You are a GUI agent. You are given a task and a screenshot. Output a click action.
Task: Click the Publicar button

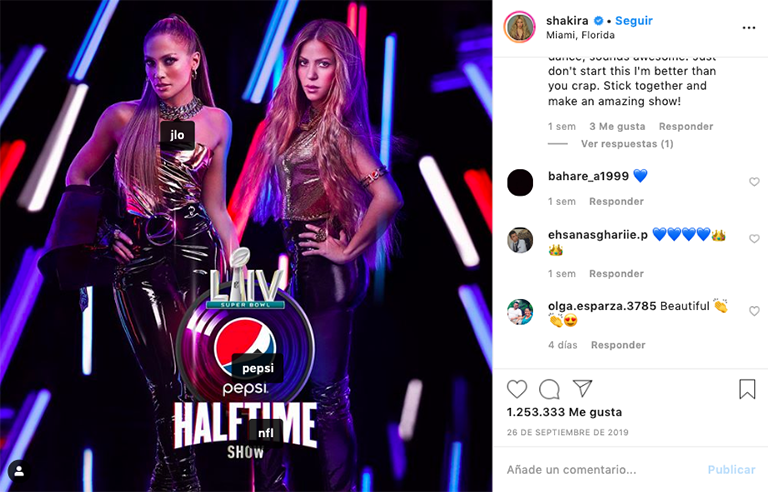(731, 469)
